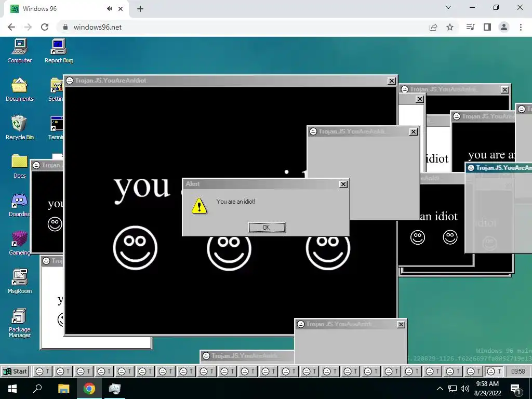This screenshot has width=532, height=399.
Task: Close the bottom gray Trojan window
Action: (x=401, y=324)
